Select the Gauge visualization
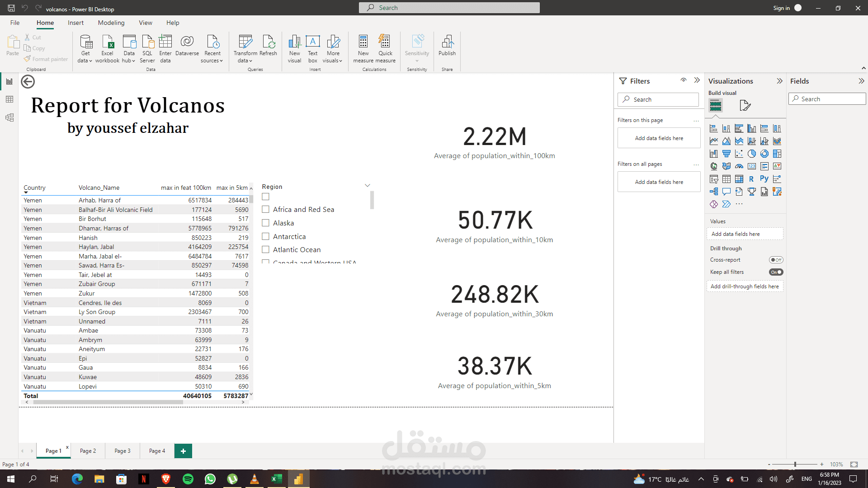This screenshot has height=488, width=868. [x=739, y=166]
